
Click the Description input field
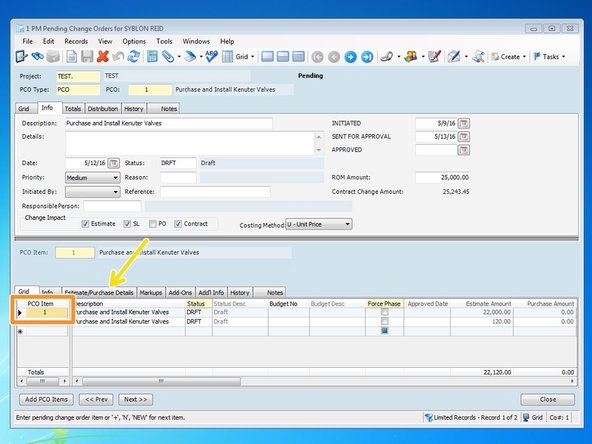tap(168, 123)
